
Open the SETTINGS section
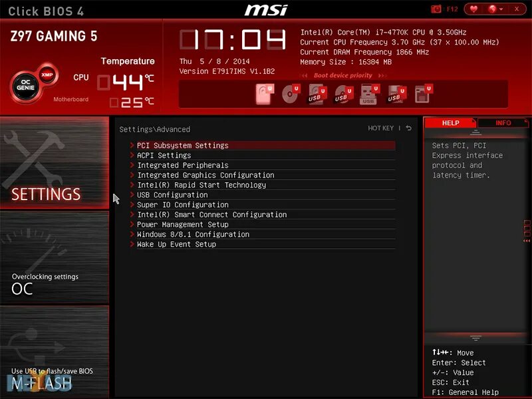[x=55, y=162]
